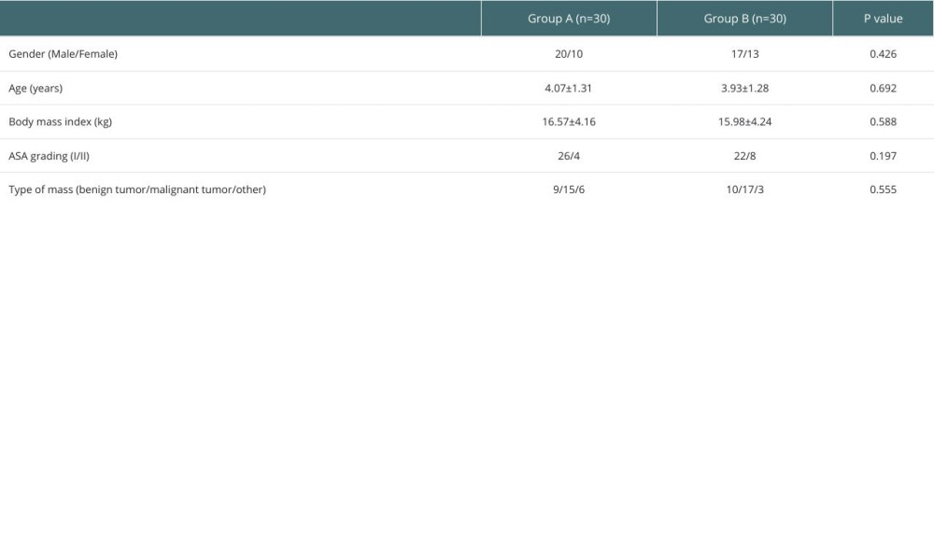The height and width of the screenshot is (560, 934).
Task: Select the P value 0.555
Action: point(883,189)
